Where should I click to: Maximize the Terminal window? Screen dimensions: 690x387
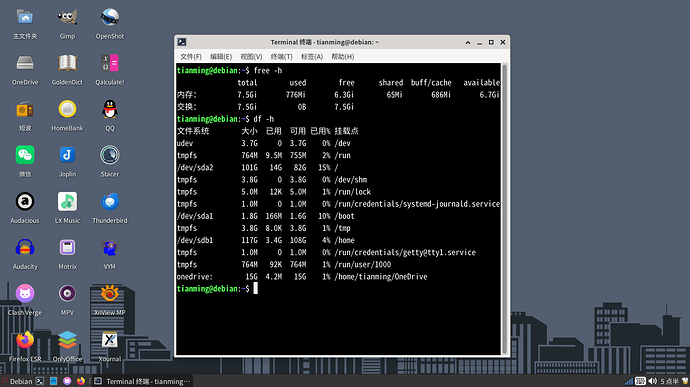pos(491,42)
